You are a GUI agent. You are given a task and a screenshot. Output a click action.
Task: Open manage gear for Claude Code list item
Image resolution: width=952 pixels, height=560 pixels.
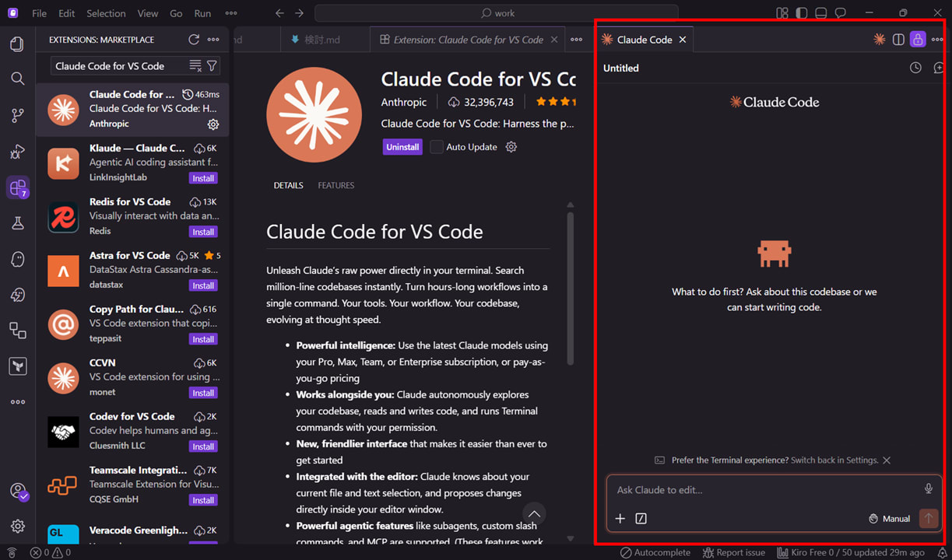213,124
